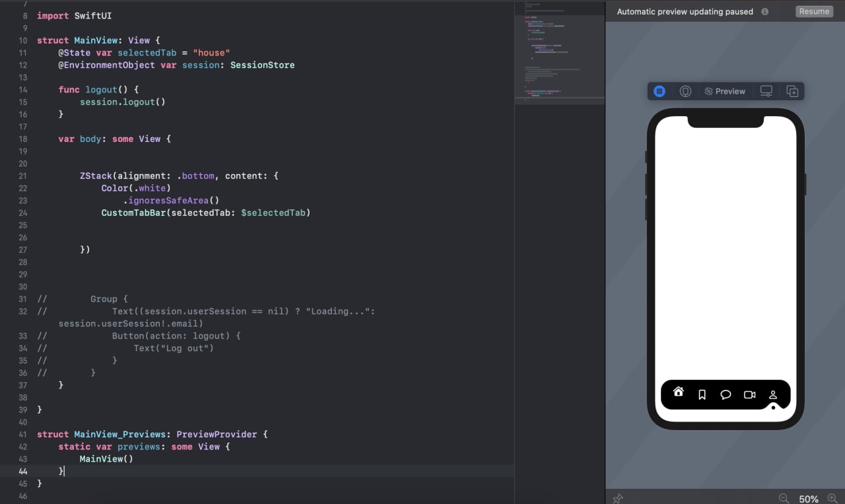
Task: Click the '$selectedTab' binding
Action: [x=273, y=213]
